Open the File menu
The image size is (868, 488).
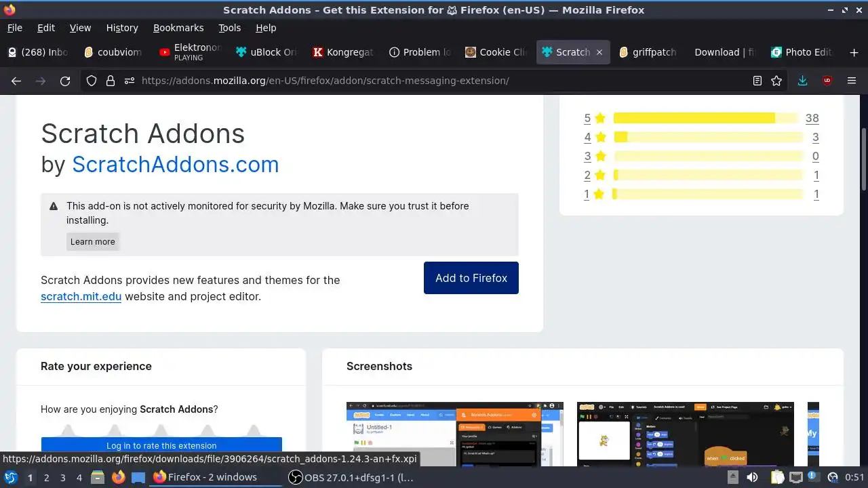(x=14, y=28)
